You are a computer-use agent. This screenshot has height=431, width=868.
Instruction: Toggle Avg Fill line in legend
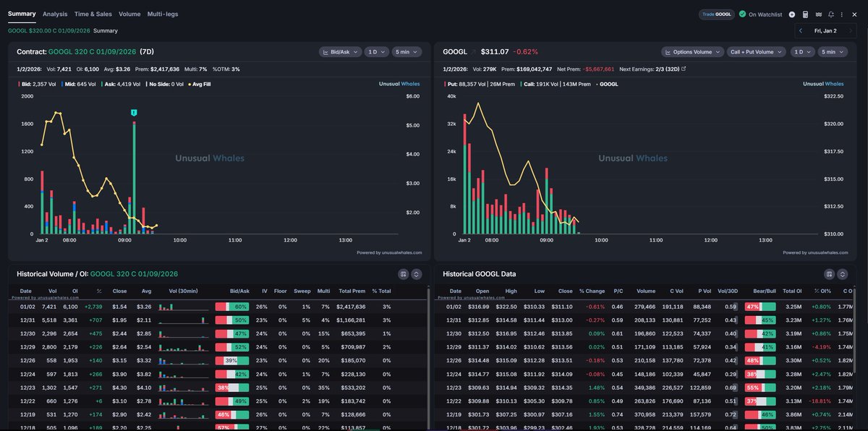point(199,84)
